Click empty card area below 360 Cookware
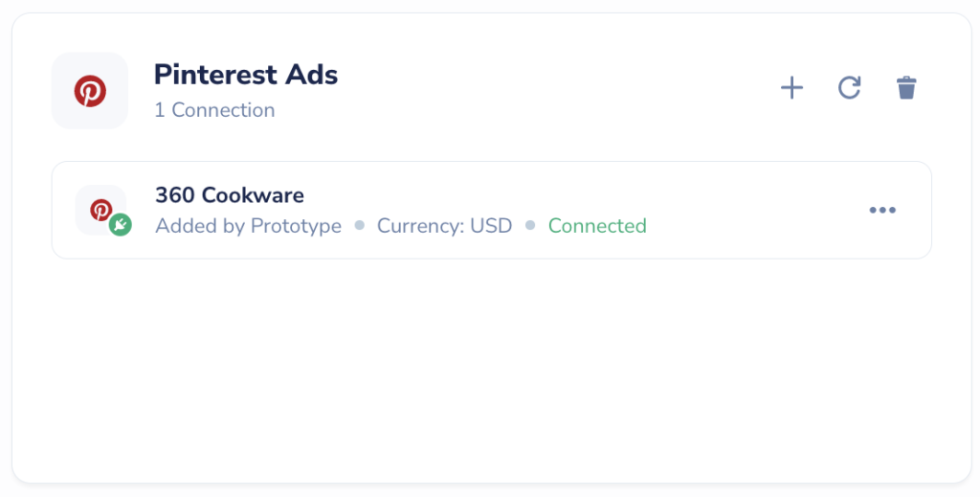This screenshot has height=497, width=980. click(x=491, y=369)
